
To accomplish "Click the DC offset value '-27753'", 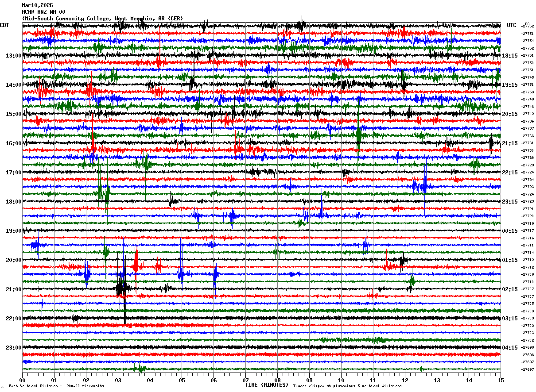I will coord(528,92).
